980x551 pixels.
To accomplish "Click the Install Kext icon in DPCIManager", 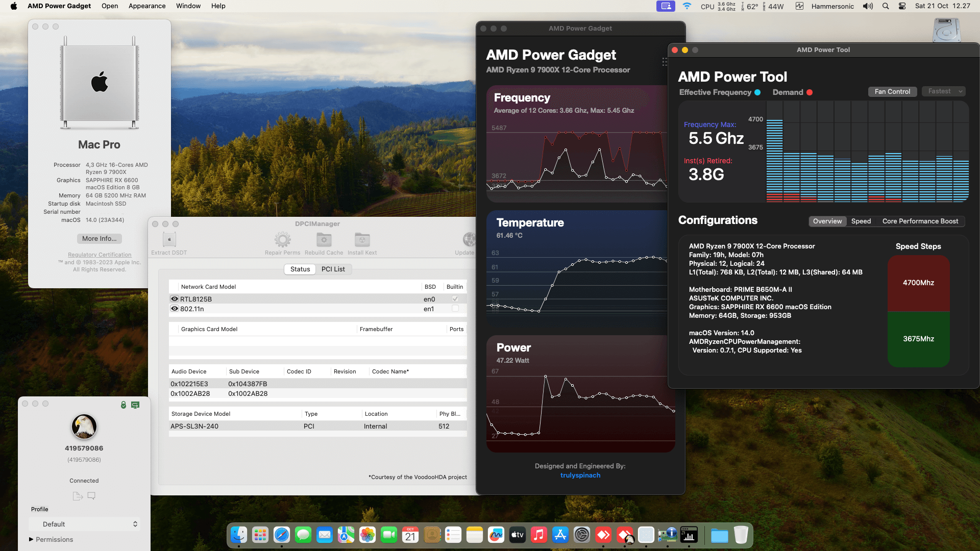I will click(x=362, y=240).
